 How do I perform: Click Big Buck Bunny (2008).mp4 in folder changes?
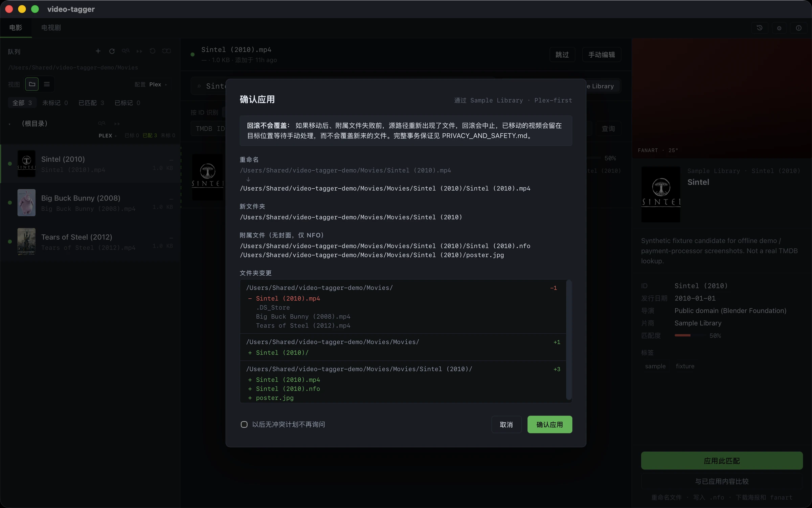(303, 317)
